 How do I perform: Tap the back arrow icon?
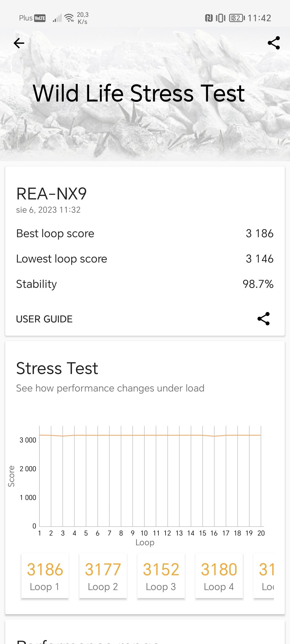(x=19, y=43)
